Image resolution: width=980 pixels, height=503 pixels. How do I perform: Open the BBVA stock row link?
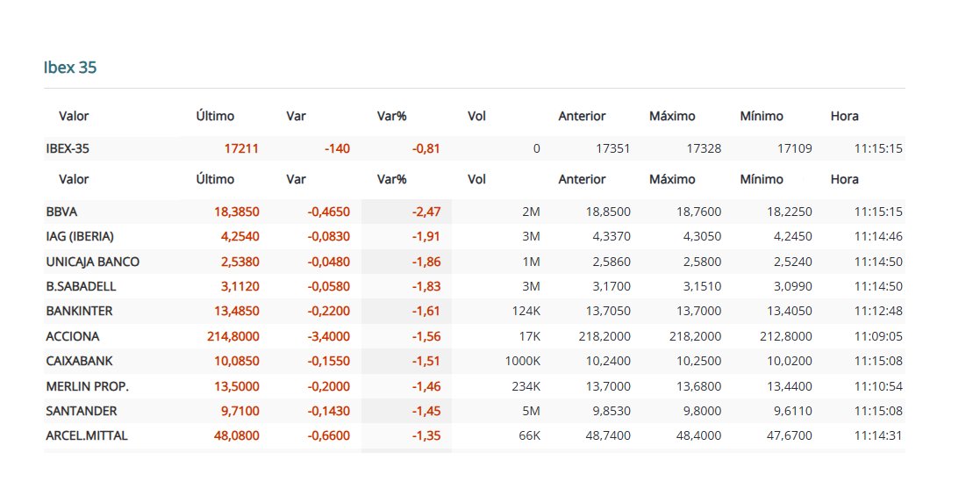pos(61,212)
